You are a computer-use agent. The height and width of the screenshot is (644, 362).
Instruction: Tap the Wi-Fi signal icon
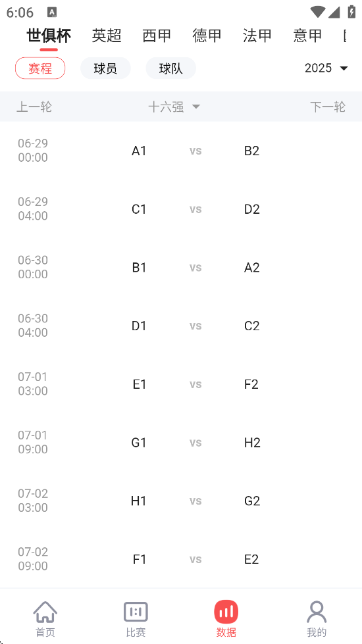317,12
